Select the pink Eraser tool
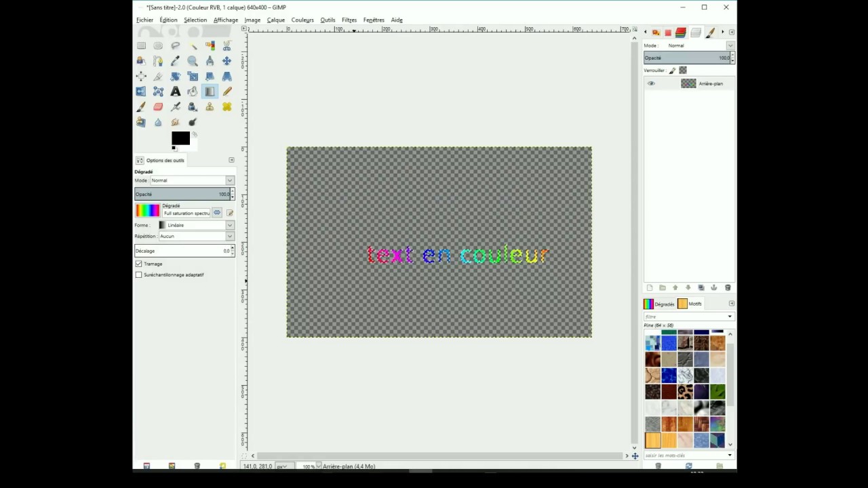 [158, 107]
